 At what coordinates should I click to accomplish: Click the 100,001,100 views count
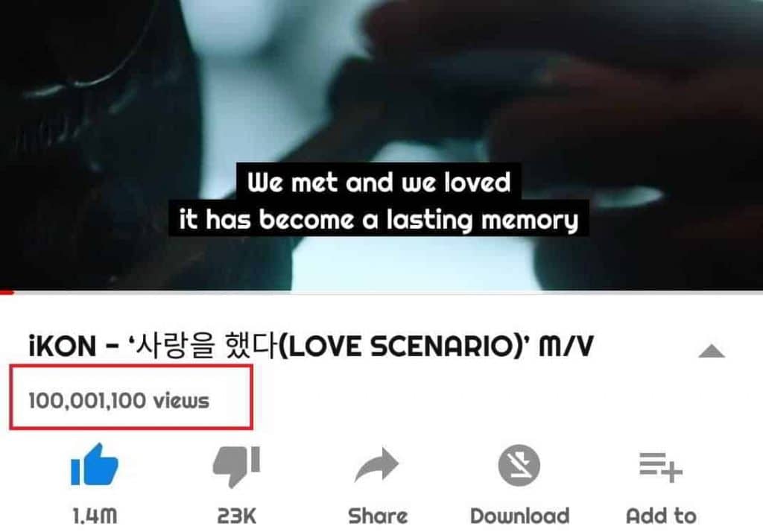[x=118, y=401]
